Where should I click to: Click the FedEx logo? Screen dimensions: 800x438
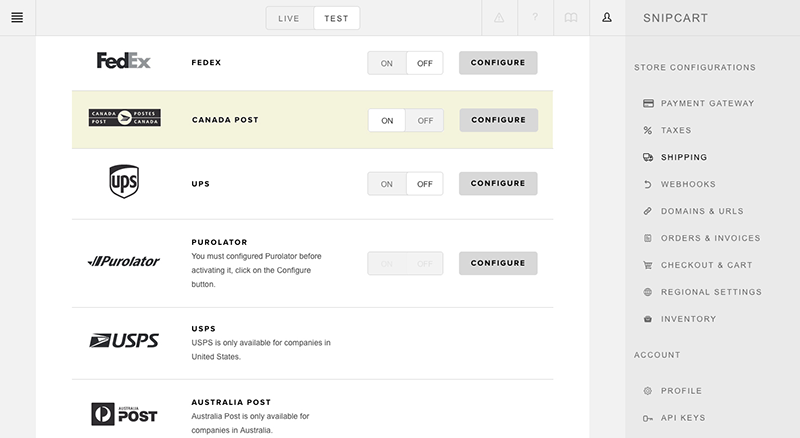[x=123, y=61]
